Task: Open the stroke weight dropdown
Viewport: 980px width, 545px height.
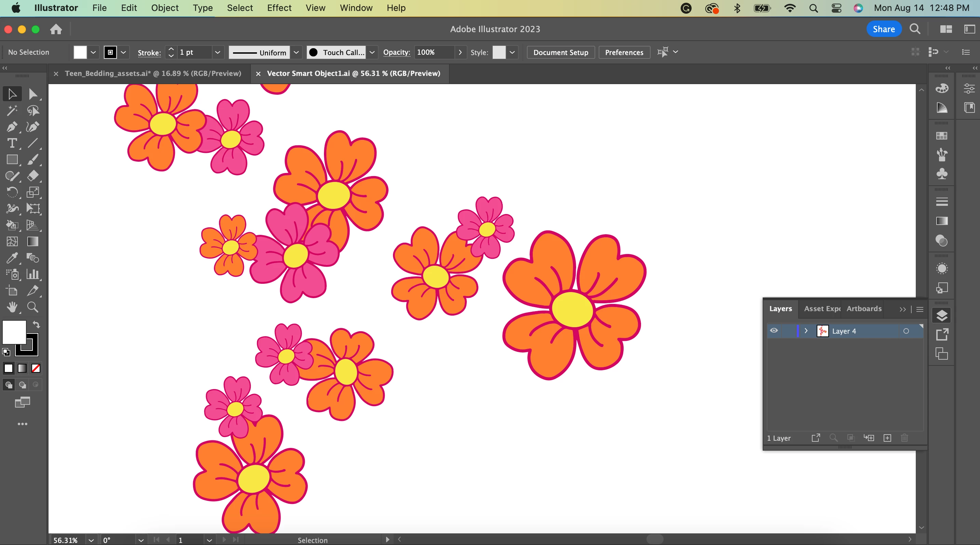Action: point(217,52)
